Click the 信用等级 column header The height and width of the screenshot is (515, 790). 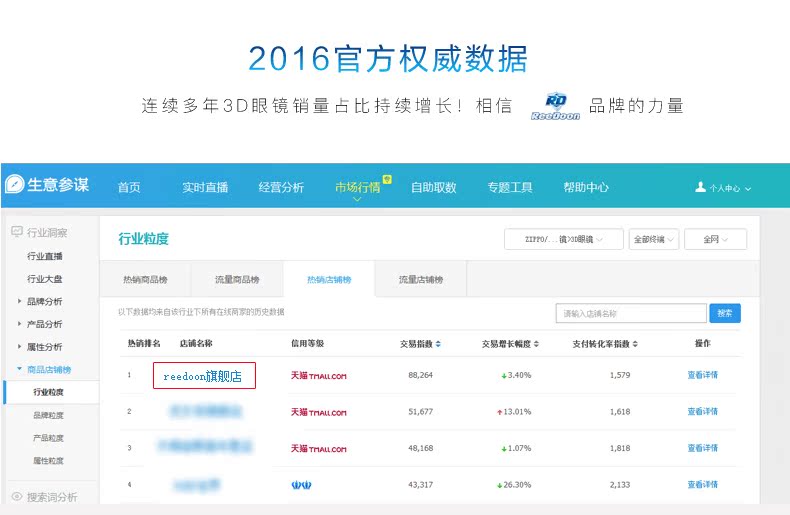pos(307,343)
